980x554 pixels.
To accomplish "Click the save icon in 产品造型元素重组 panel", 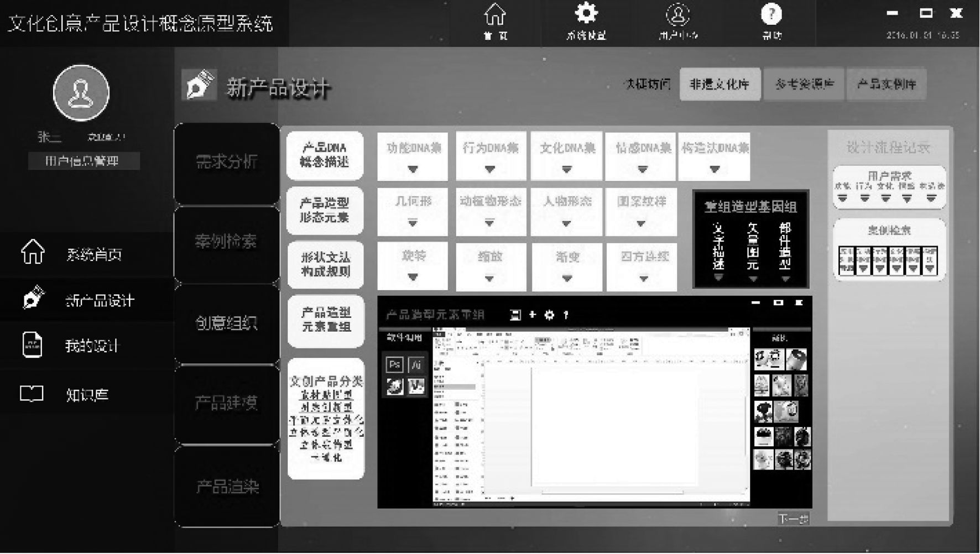I will [x=515, y=315].
